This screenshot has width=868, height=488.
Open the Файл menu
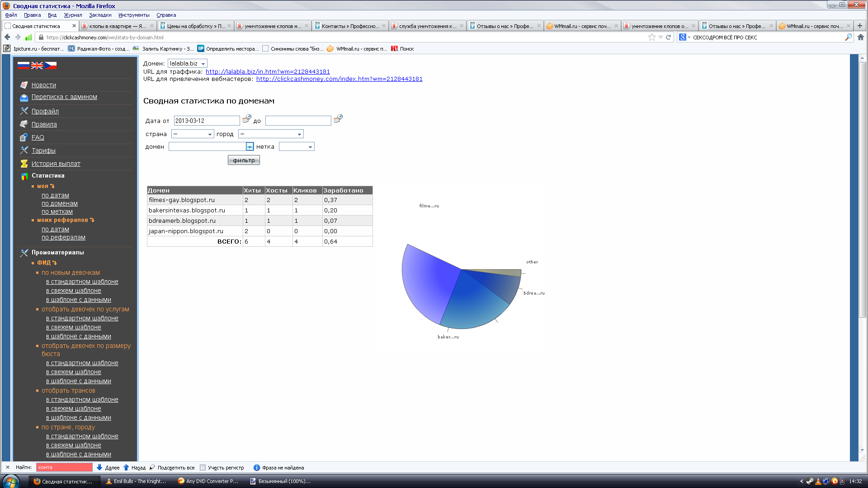[x=11, y=15]
